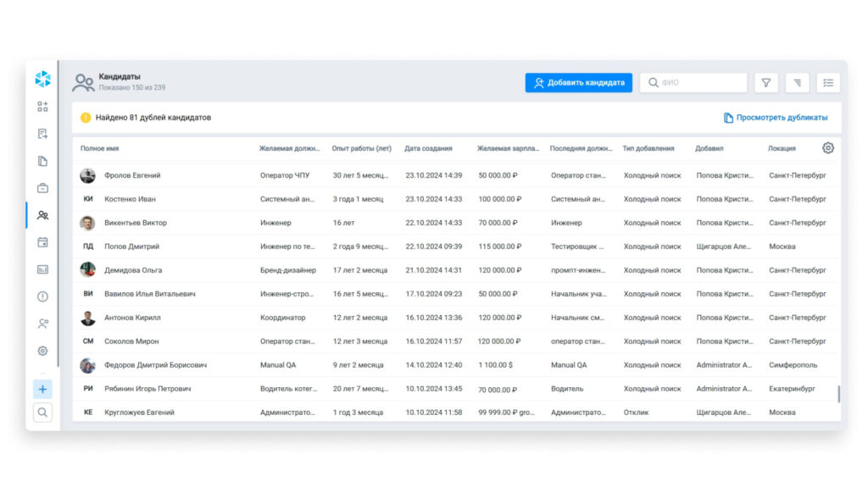Click Викентьев Виктор's avatar photo
The height and width of the screenshot is (498, 868).
87,223
